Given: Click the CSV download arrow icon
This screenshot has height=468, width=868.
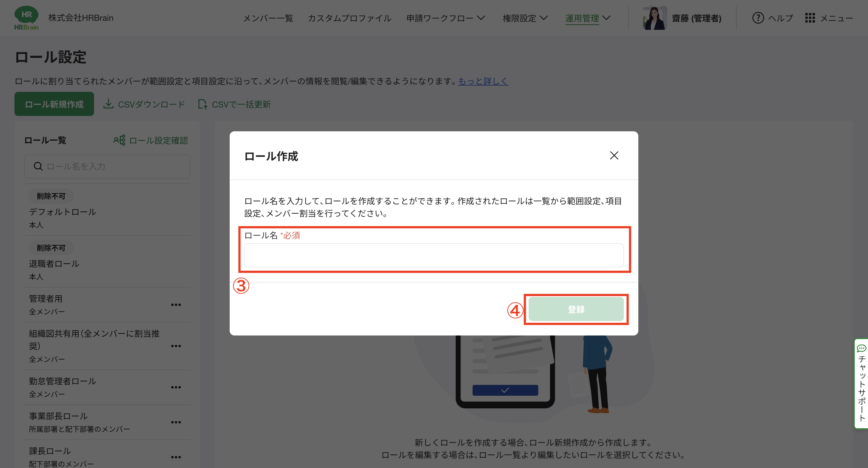Looking at the screenshot, I should [108, 104].
